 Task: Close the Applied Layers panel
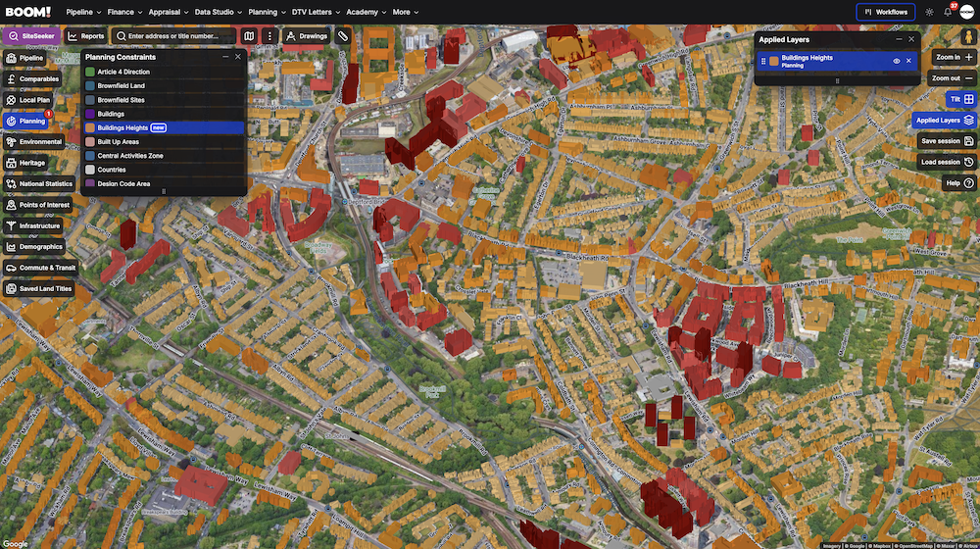(911, 39)
